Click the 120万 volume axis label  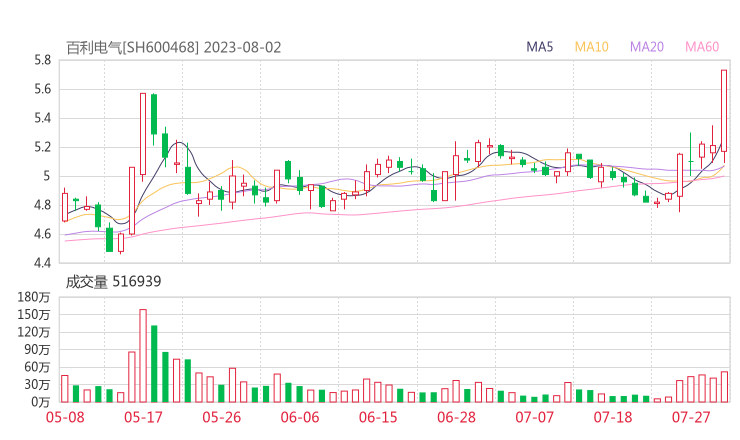point(34,332)
